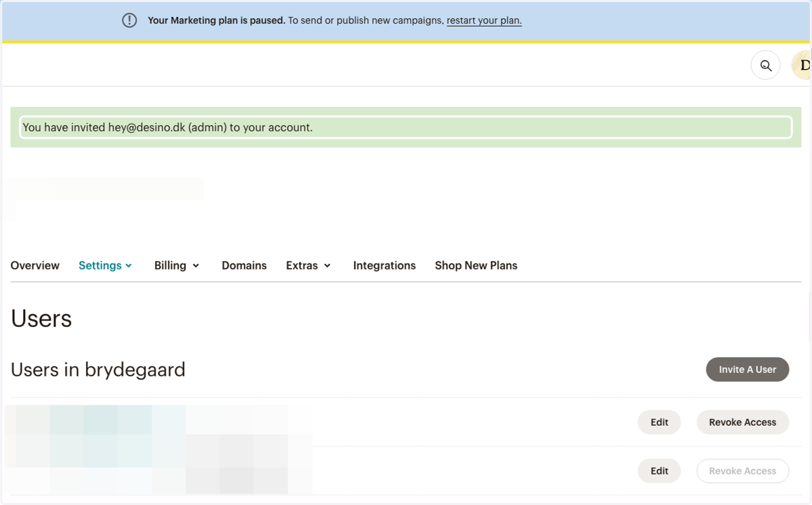Open the Domains tab
Image resolution: width=812 pixels, height=505 pixels.
244,265
